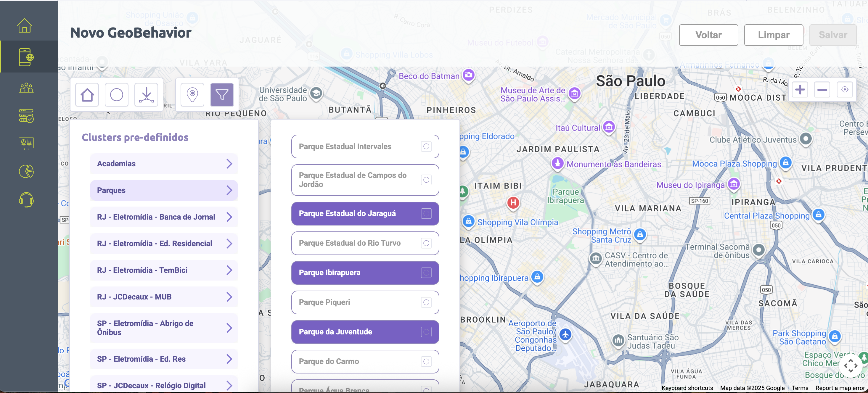Click the Voltar button
Screen dimensions: 868x393
pos(708,35)
